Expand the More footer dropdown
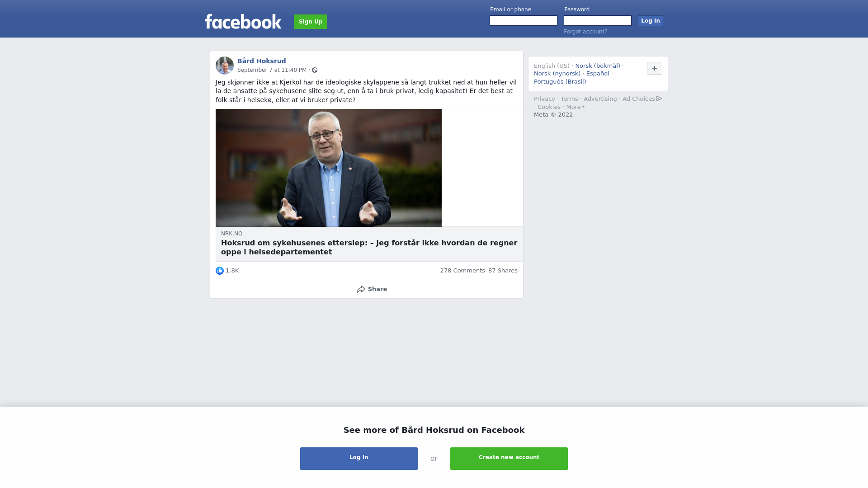 [x=575, y=107]
